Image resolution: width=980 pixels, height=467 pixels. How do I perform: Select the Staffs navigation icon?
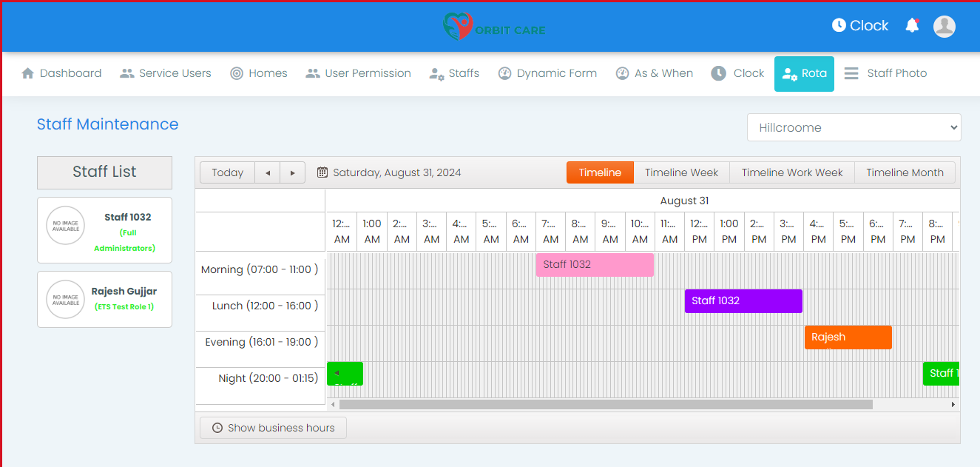[x=434, y=73]
